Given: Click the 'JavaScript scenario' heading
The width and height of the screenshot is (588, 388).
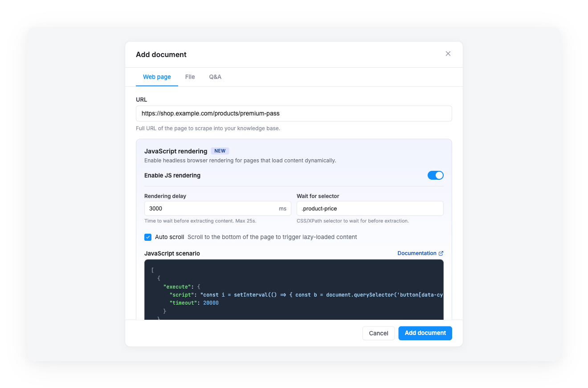Looking at the screenshot, I should (172, 253).
